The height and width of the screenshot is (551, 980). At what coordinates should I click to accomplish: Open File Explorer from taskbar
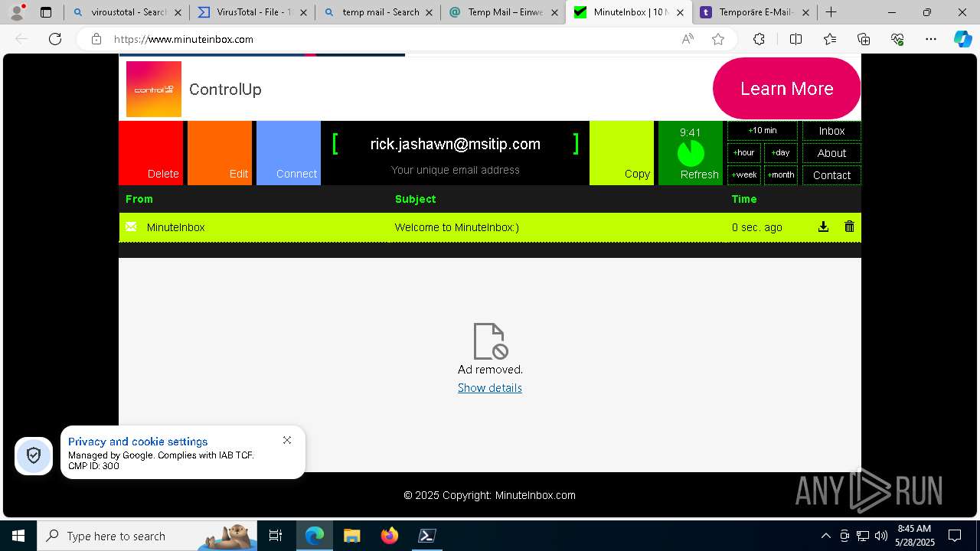pyautogui.click(x=351, y=536)
